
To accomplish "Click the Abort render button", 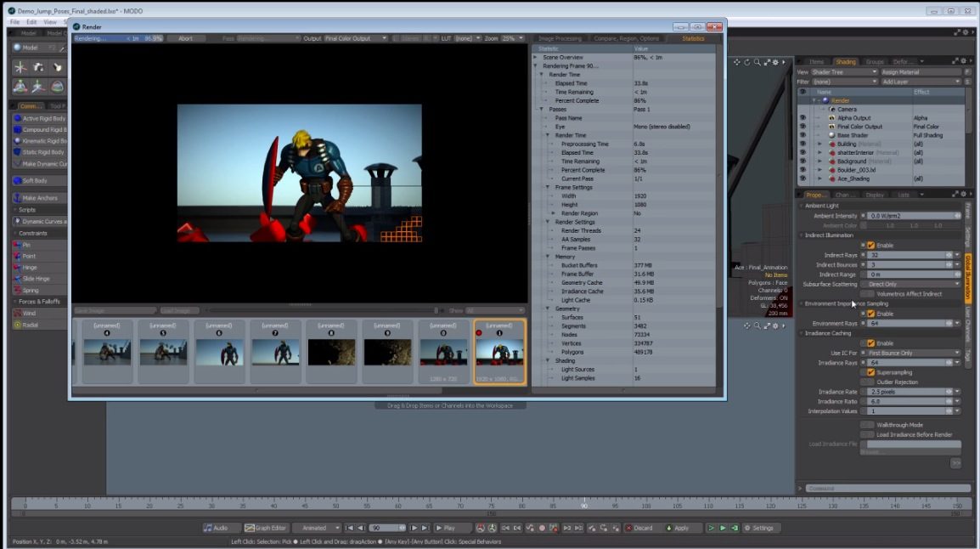I will click(x=186, y=39).
